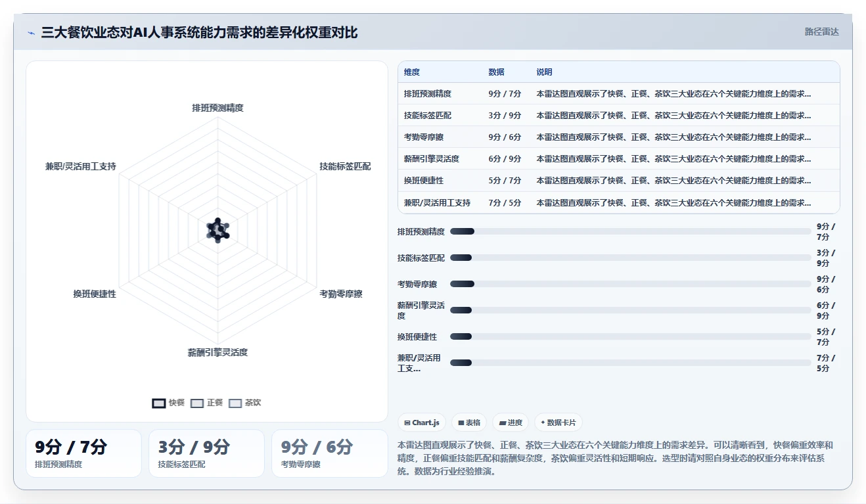This screenshot has height=504, width=866.
Task: Click the 考勤零摩擦 radar axis label
Action: 341,294
